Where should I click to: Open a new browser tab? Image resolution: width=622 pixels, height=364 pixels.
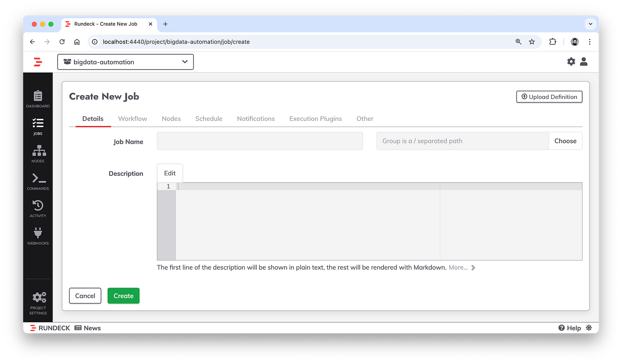[165, 24]
